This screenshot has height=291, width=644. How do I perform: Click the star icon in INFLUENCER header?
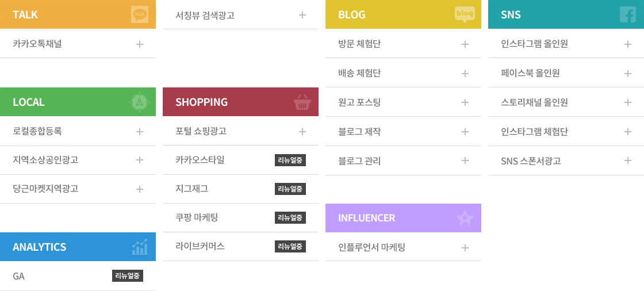465,219
